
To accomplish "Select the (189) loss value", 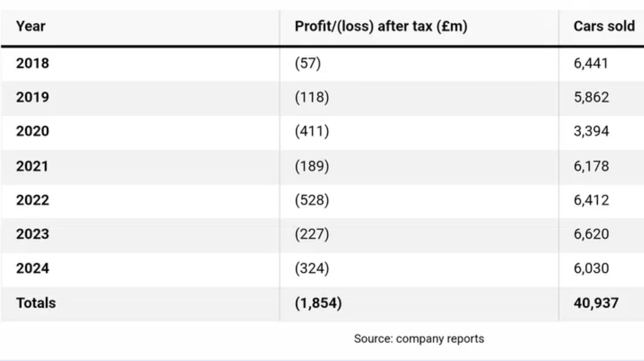I will click(x=312, y=166).
